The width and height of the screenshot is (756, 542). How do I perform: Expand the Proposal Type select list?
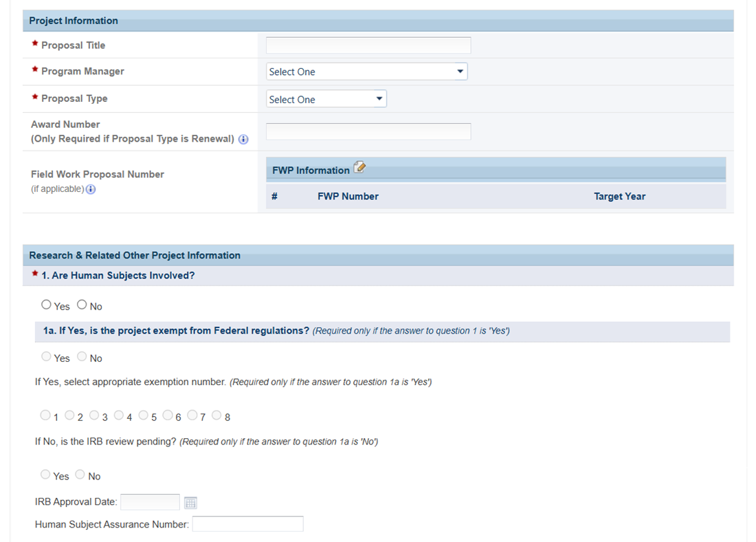click(326, 99)
